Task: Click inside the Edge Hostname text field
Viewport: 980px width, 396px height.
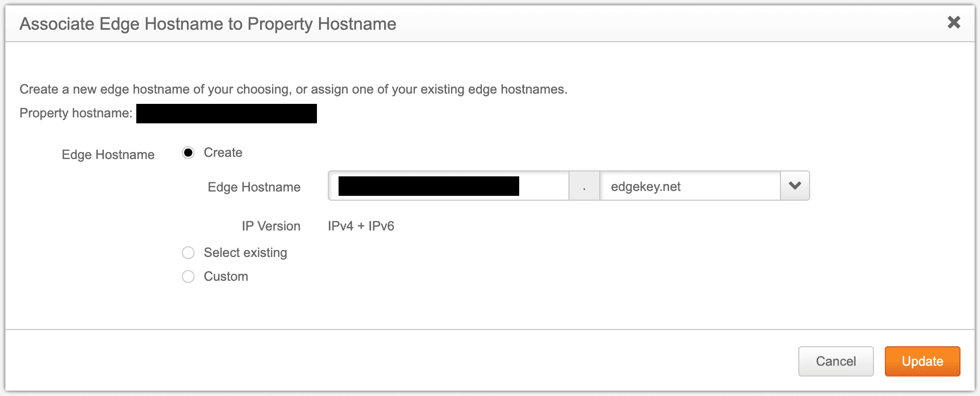Action: pyautogui.click(x=449, y=186)
